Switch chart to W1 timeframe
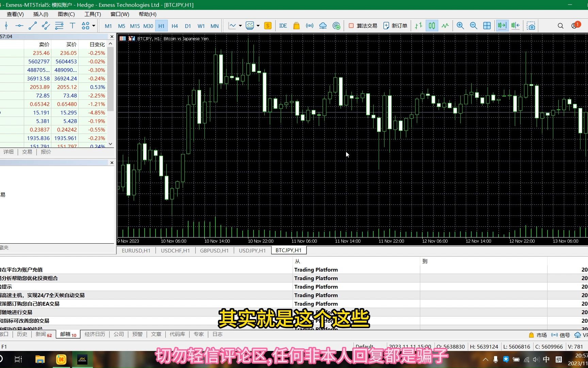The width and height of the screenshot is (588, 368). point(201,26)
